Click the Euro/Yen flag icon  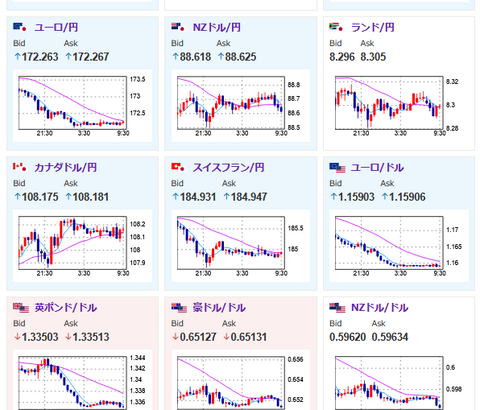(20, 27)
